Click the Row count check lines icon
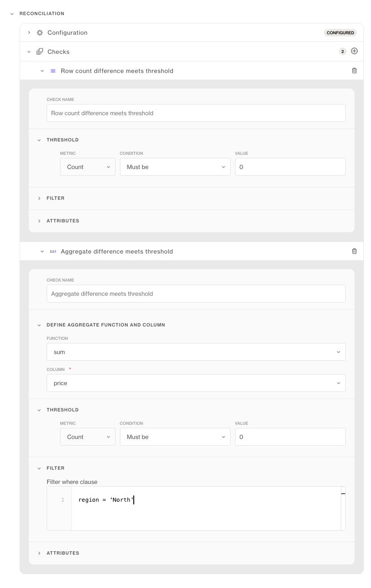This screenshot has width=371, height=588. [x=53, y=71]
